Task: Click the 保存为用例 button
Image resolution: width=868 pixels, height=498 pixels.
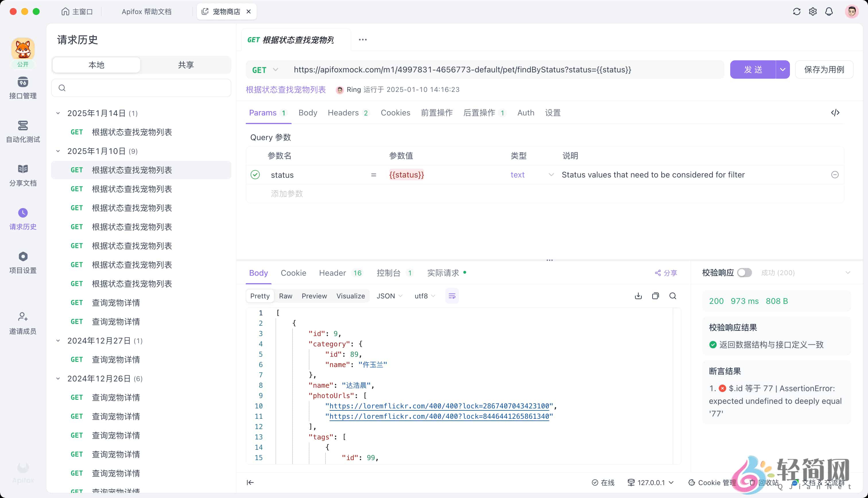Action: coord(824,70)
